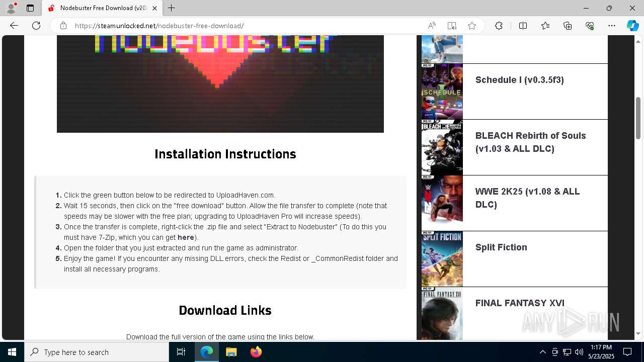Open the Favorites list icon
The width and height of the screenshot is (644, 362).
tap(545, 26)
